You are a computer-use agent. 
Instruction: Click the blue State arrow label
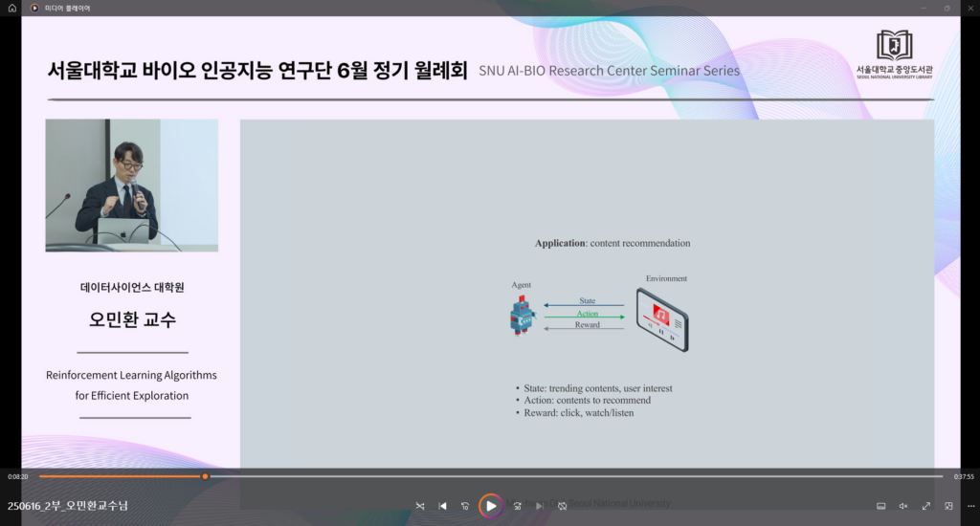pos(587,300)
